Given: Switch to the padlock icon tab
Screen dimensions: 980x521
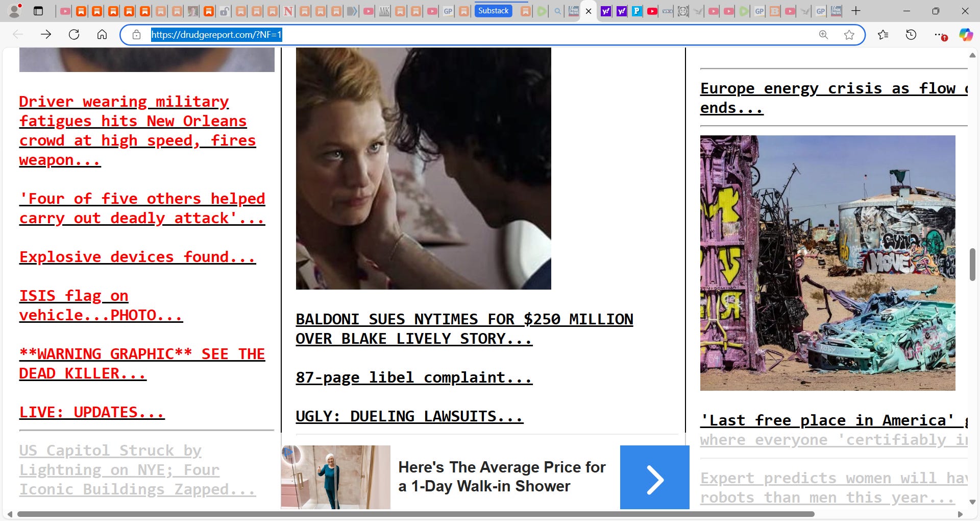Looking at the screenshot, I should (x=225, y=11).
